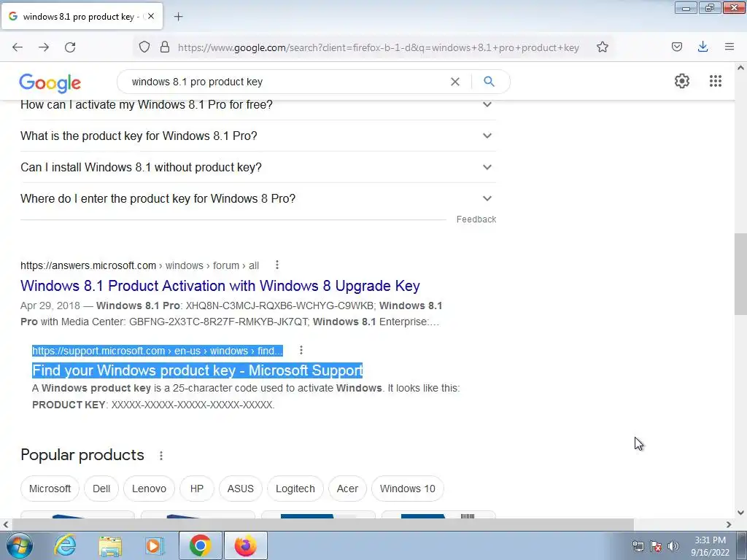Save page to Pocket

[x=676, y=47]
